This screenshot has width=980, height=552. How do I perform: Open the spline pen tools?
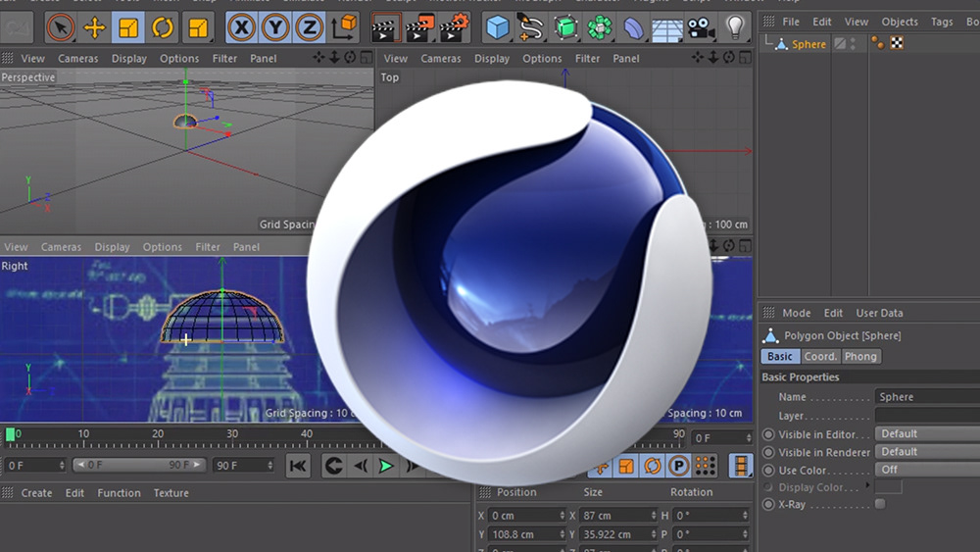coord(530,27)
